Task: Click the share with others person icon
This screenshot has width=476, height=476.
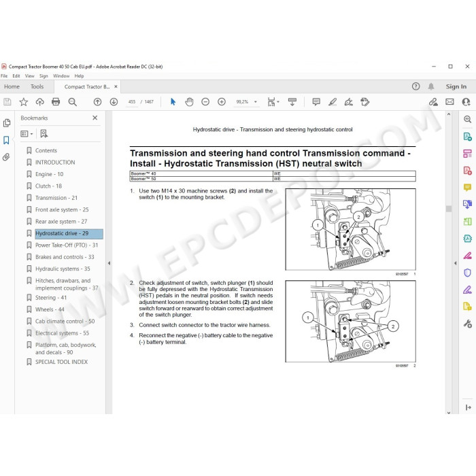Action: (466, 102)
